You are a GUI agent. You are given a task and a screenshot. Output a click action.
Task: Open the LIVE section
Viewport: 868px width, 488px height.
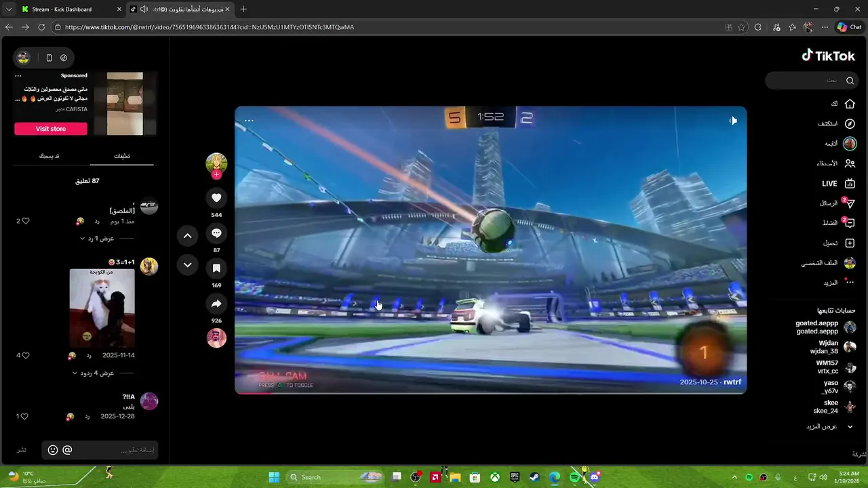click(x=839, y=184)
